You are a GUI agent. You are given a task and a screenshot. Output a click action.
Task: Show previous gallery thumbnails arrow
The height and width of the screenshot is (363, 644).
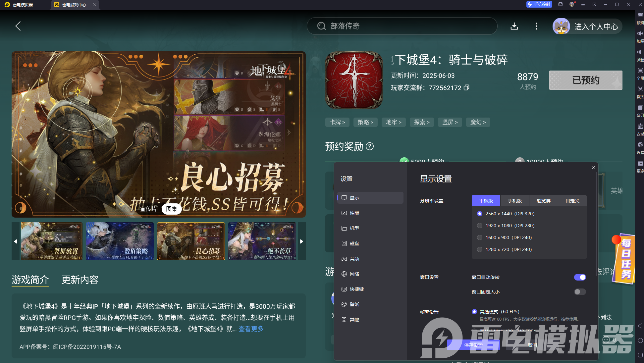(x=16, y=241)
